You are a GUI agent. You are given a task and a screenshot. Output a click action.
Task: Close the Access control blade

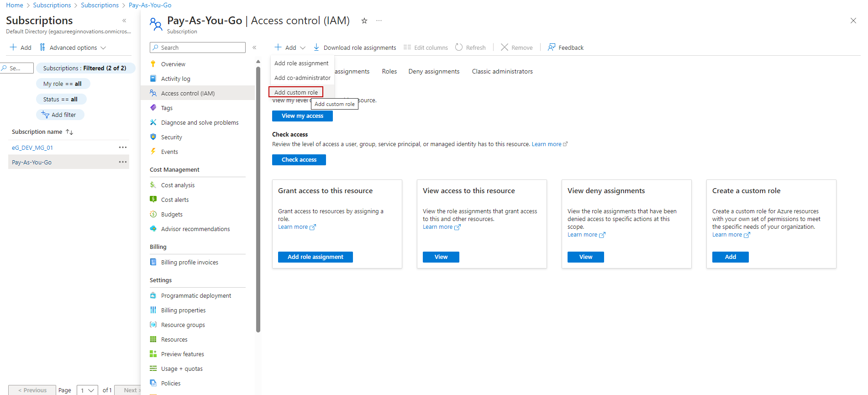click(x=853, y=21)
